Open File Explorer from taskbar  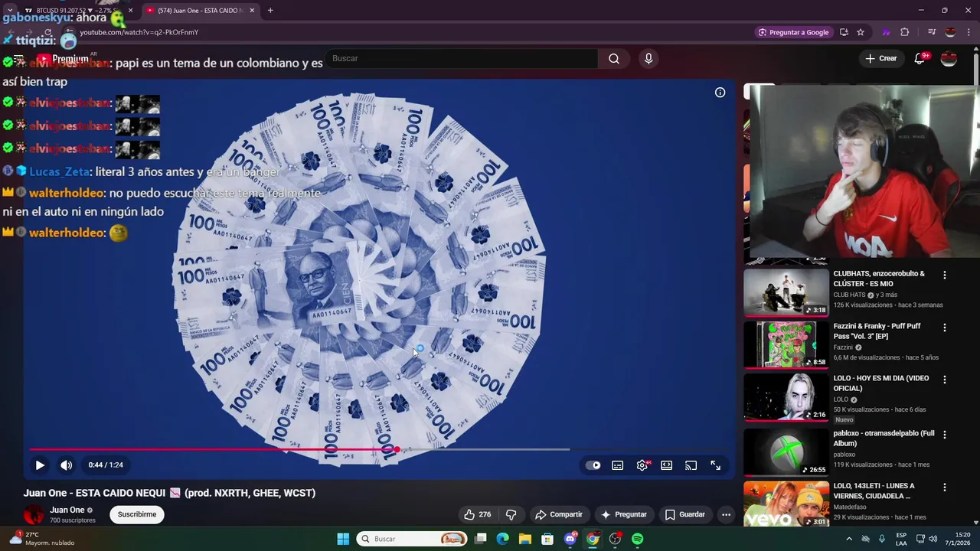tap(525, 539)
